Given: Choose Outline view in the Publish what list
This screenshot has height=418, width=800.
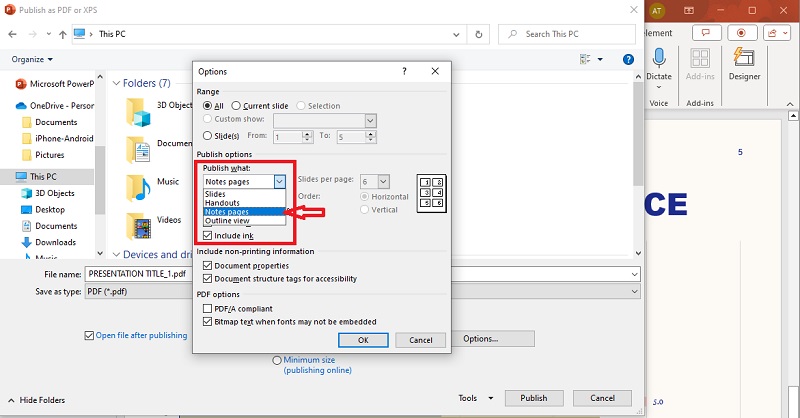Looking at the screenshot, I should [x=244, y=220].
